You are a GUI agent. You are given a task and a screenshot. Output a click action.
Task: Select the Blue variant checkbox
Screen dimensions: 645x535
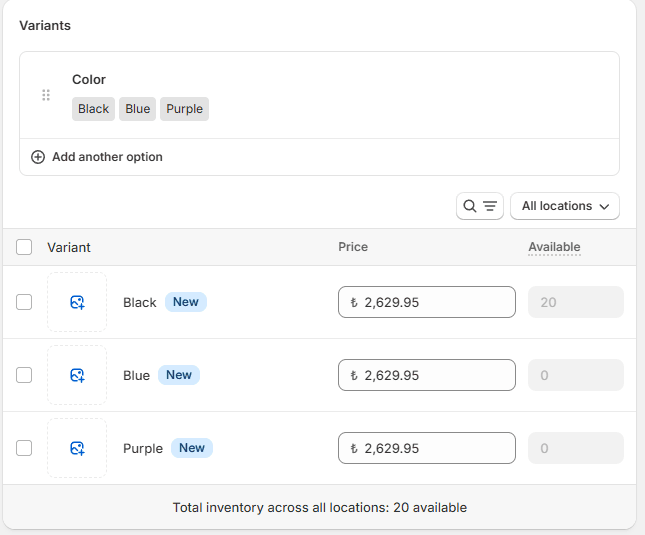[x=24, y=375]
